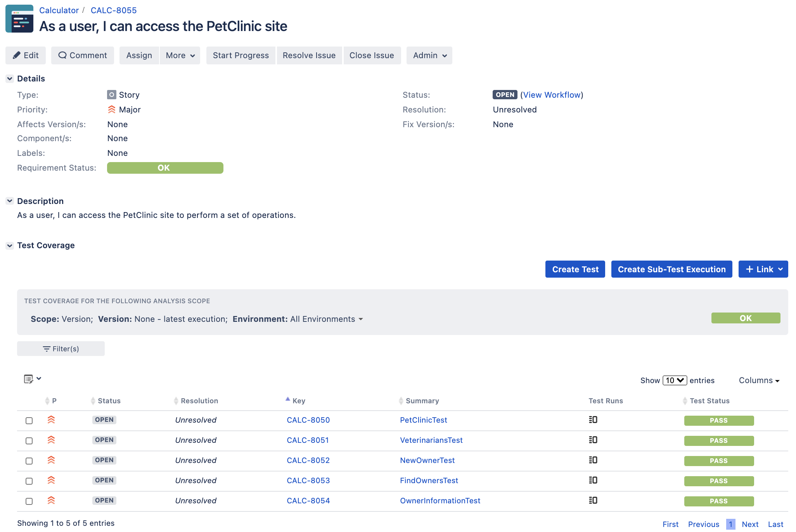This screenshot has height=532, width=796.
Task: Sort table by P priority column
Action: click(x=51, y=401)
